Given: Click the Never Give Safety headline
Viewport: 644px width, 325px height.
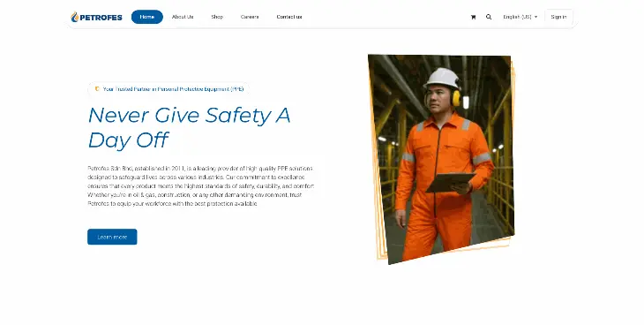Looking at the screenshot, I should 190,127.
